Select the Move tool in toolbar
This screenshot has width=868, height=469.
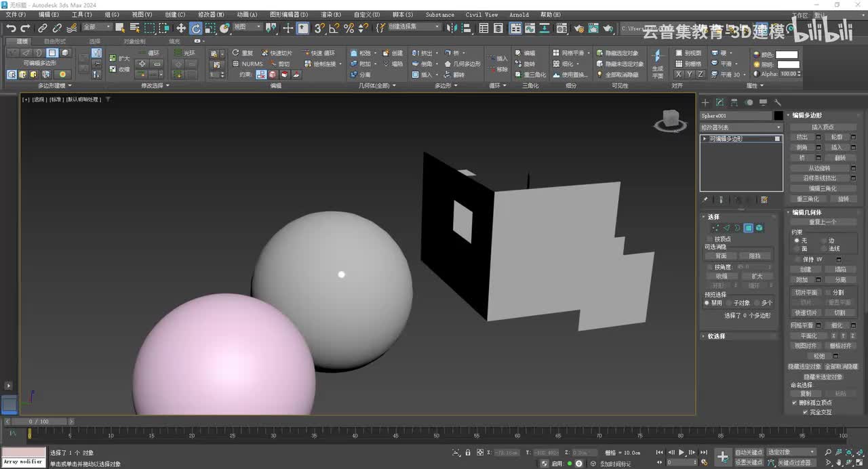click(x=180, y=28)
